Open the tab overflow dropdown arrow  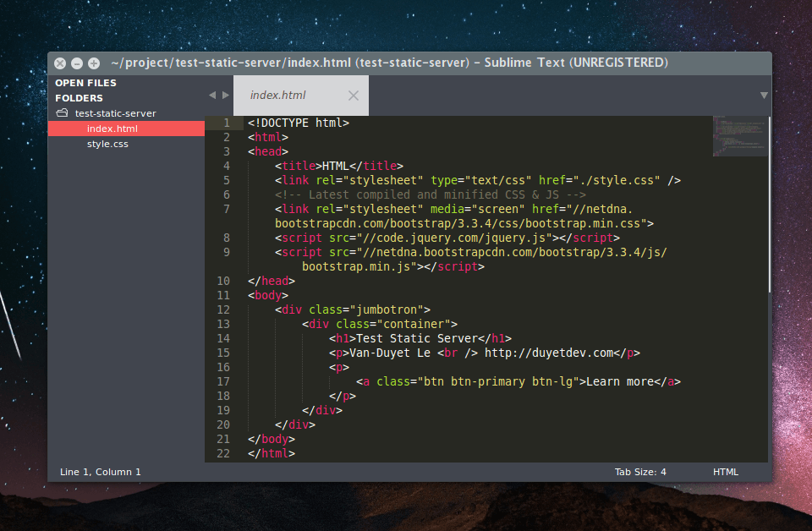pos(764,95)
